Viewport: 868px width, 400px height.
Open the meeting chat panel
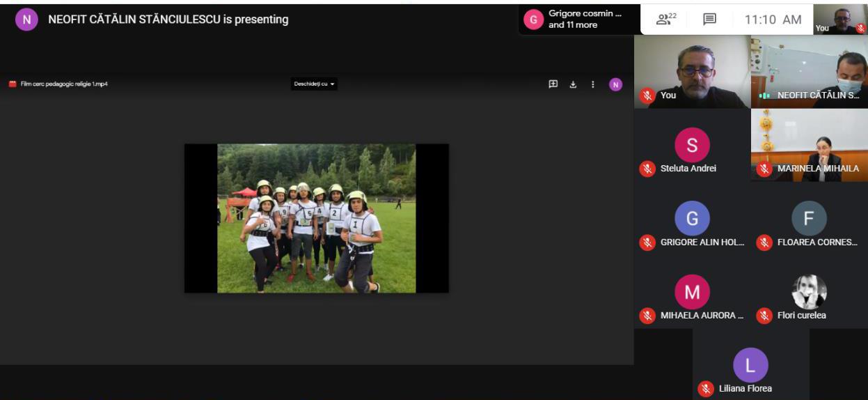(x=709, y=20)
